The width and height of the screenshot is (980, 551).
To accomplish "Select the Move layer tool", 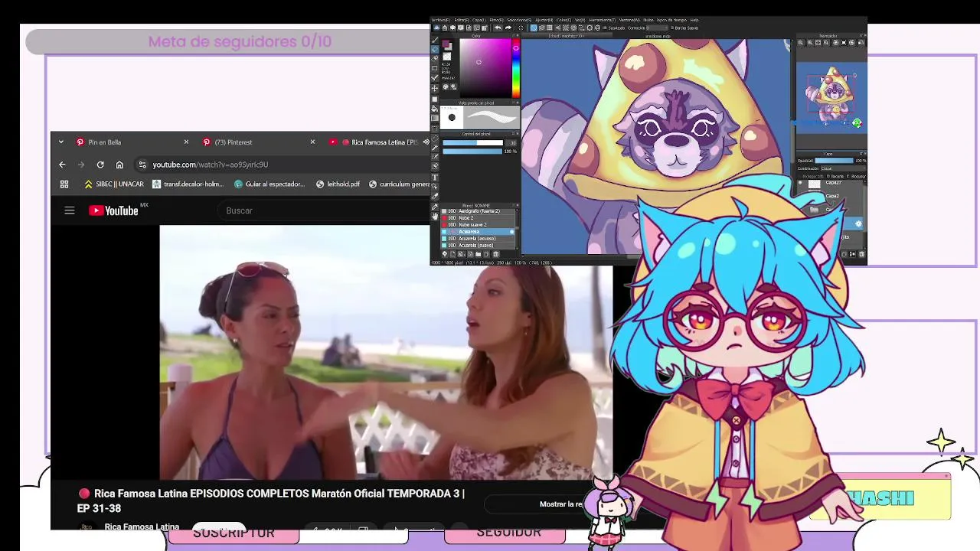I will 435,89.
